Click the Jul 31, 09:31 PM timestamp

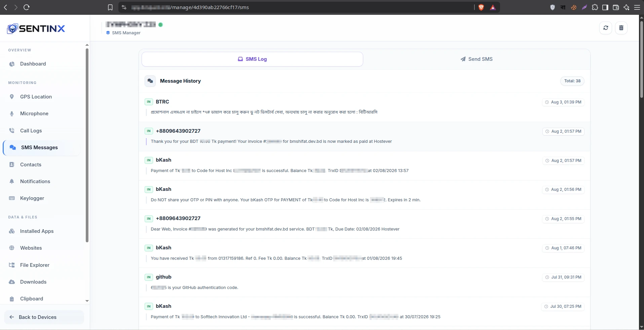[x=563, y=277]
